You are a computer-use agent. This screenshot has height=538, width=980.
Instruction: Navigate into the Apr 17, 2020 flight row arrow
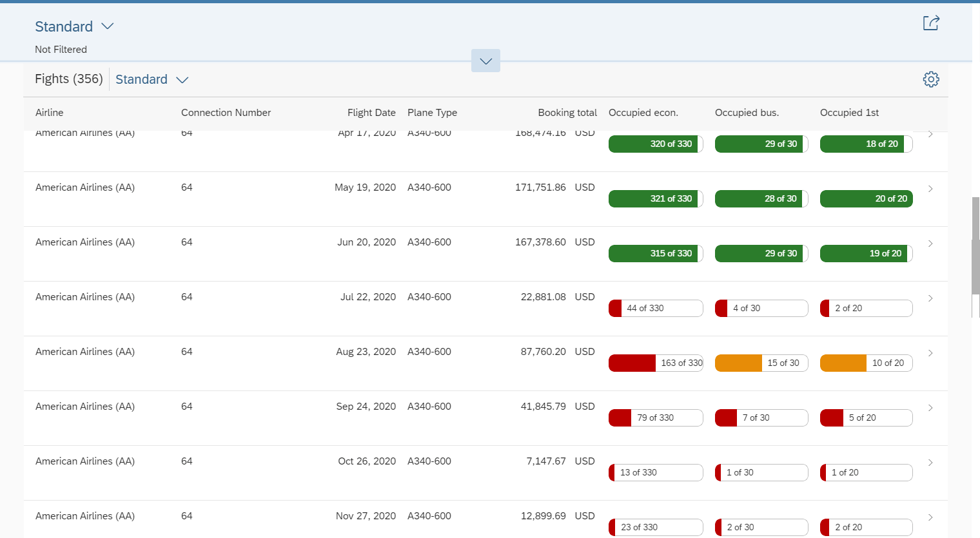[930, 133]
